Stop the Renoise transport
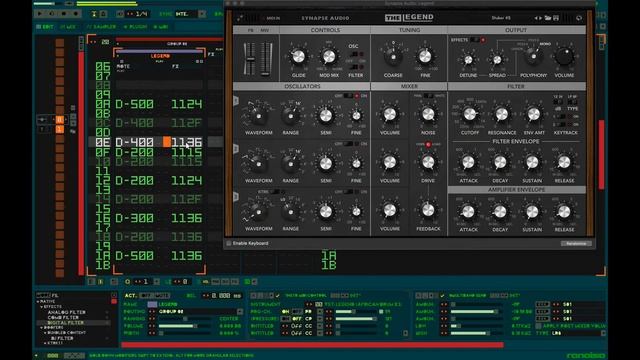This screenshot has width=640, height=360. pyautogui.click(x=63, y=13)
